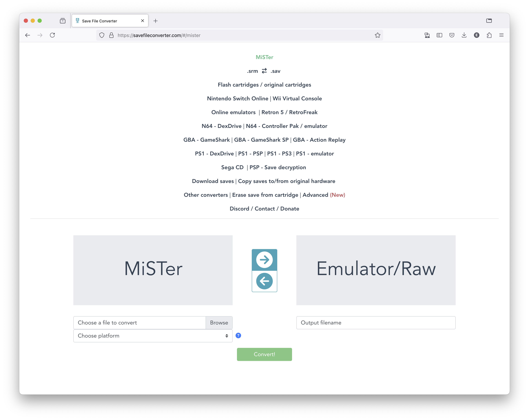Click the account avatar E icon
Image resolution: width=529 pixels, height=420 pixels.
[476, 35]
